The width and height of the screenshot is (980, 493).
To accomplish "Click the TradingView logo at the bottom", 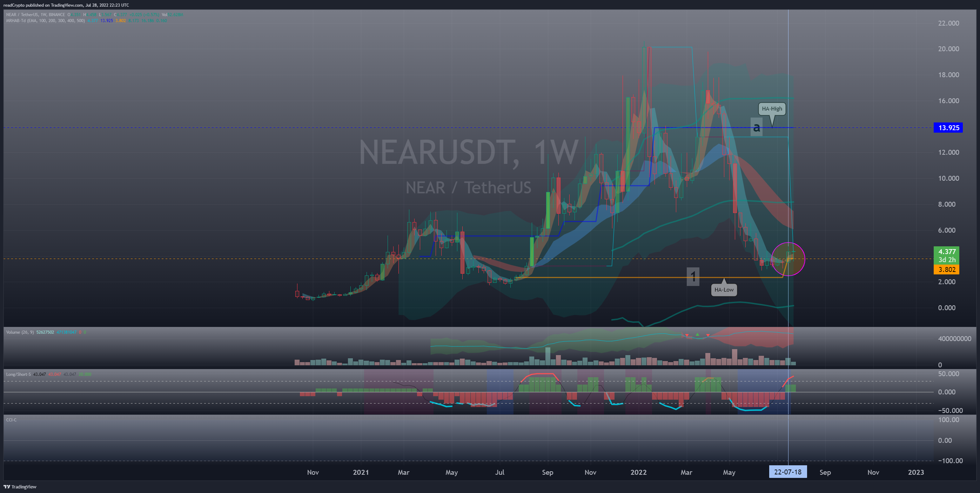I will click(x=20, y=487).
